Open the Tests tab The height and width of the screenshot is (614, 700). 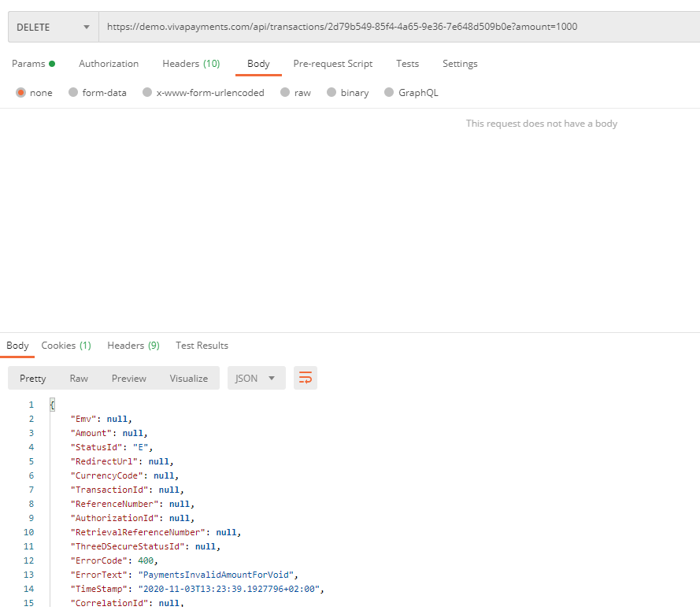coord(407,64)
